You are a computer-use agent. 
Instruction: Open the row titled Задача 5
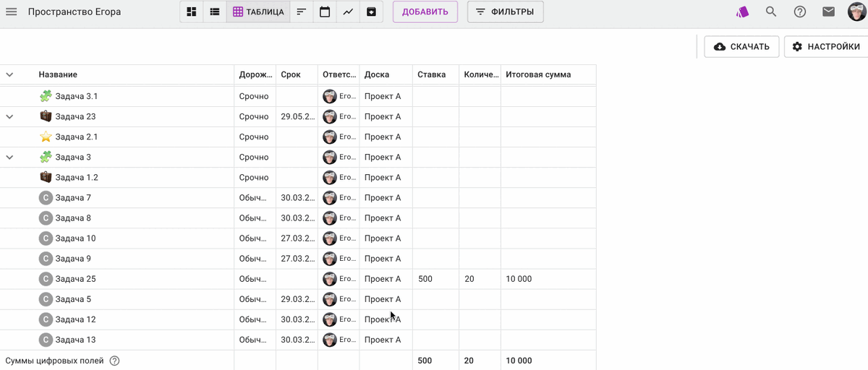coord(73,298)
